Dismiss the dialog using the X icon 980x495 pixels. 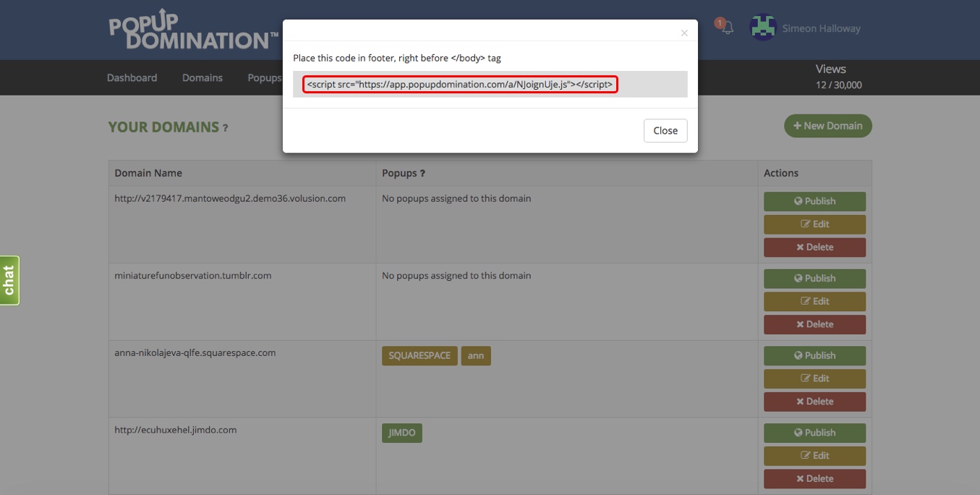coord(684,33)
